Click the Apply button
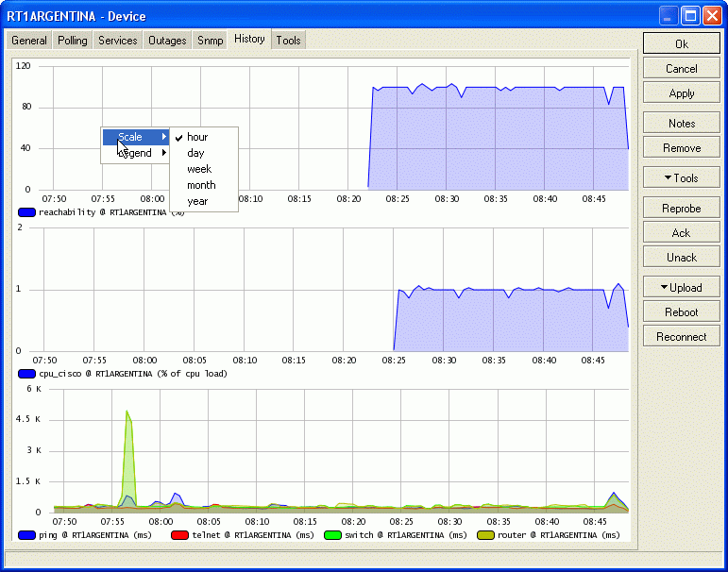728x572 pixels. pos(681,93)
